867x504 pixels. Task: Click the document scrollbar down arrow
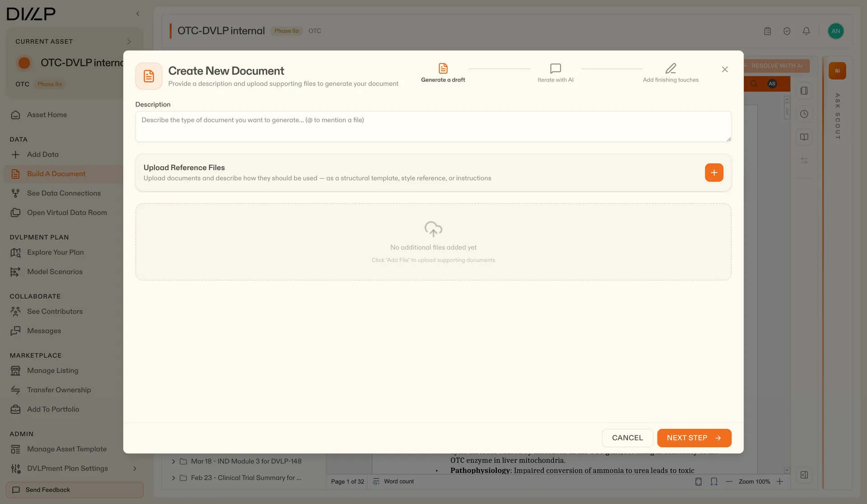click(787, 470)
